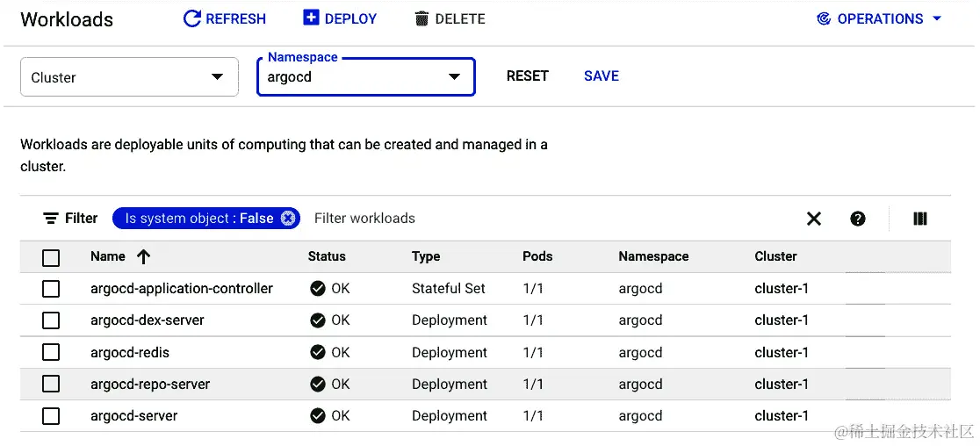This screenshot has height=446, width=980.
Task: Click the Filter list icon
Action: [51, 219]
